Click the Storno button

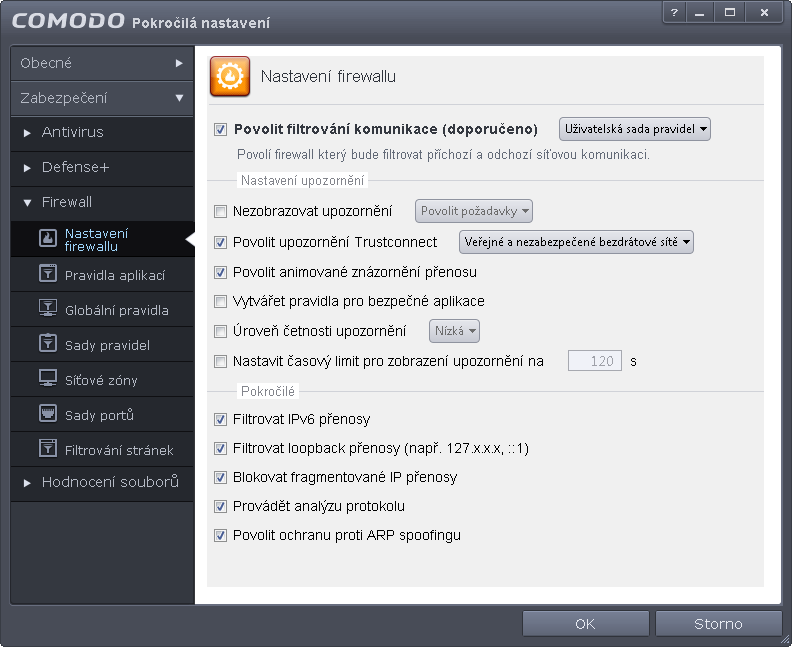(718, 624)
